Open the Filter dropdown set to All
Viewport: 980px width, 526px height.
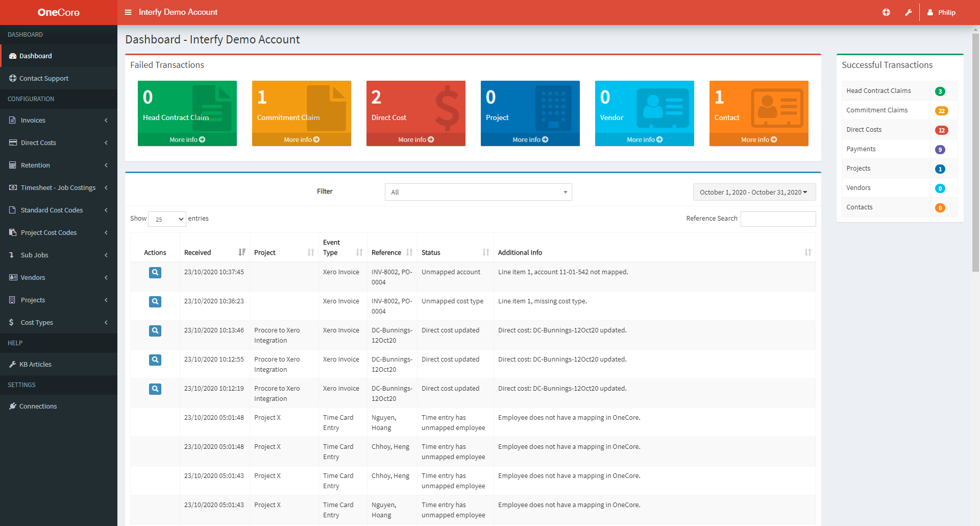[x=478, y=192]
